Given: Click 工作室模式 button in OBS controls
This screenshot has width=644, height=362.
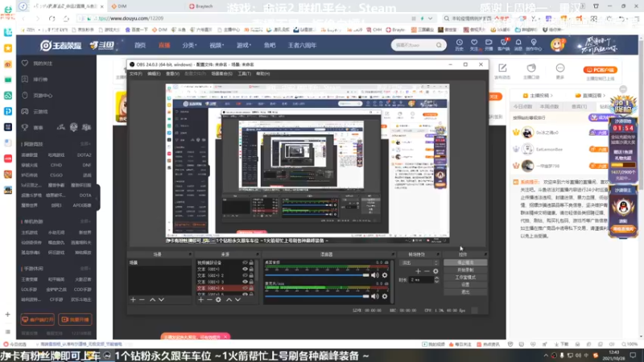Looking at the screenshot, I should [465, 278].
